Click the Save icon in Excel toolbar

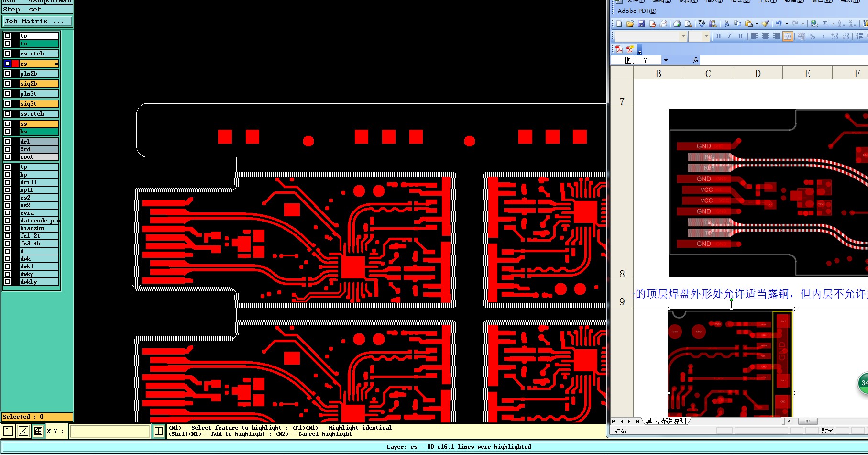[641, 23]
